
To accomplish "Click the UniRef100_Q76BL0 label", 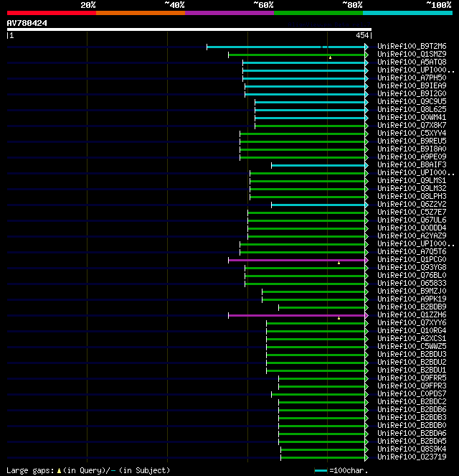I will (412, 275).
